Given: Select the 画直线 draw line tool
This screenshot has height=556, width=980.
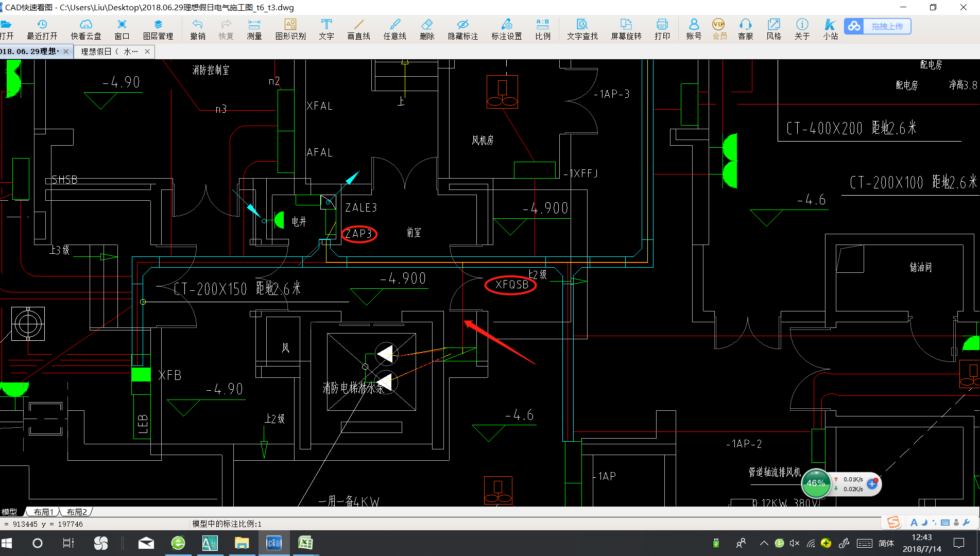Looking at the screenshot, I should point(359,29).
